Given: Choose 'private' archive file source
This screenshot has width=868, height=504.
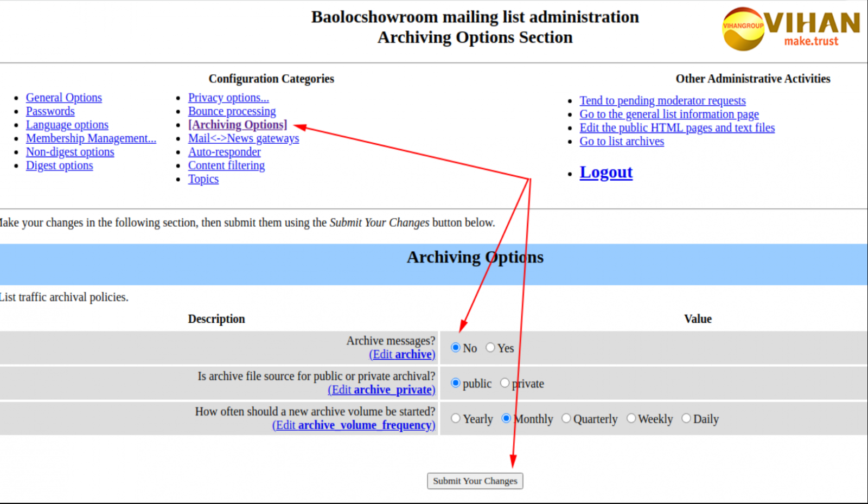Looking at the screenshot, I should pos(505,383).
